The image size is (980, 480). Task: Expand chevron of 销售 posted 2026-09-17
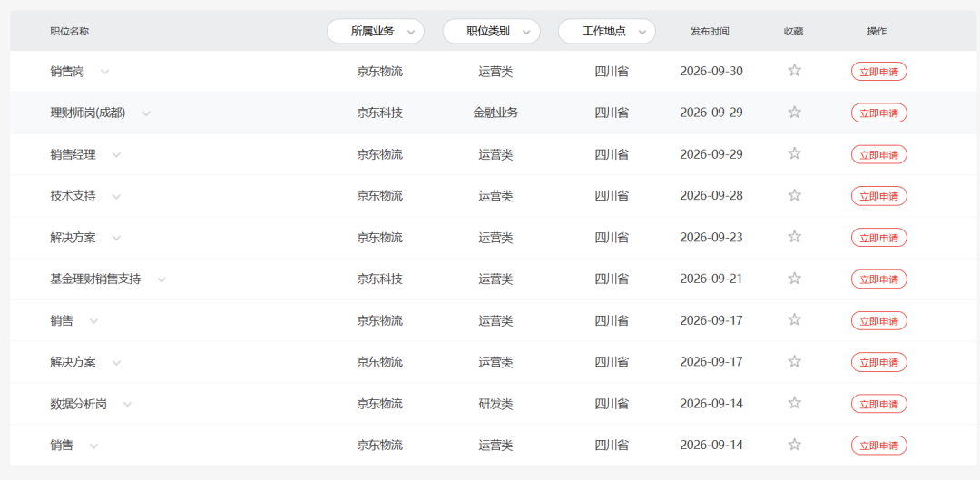93,321
